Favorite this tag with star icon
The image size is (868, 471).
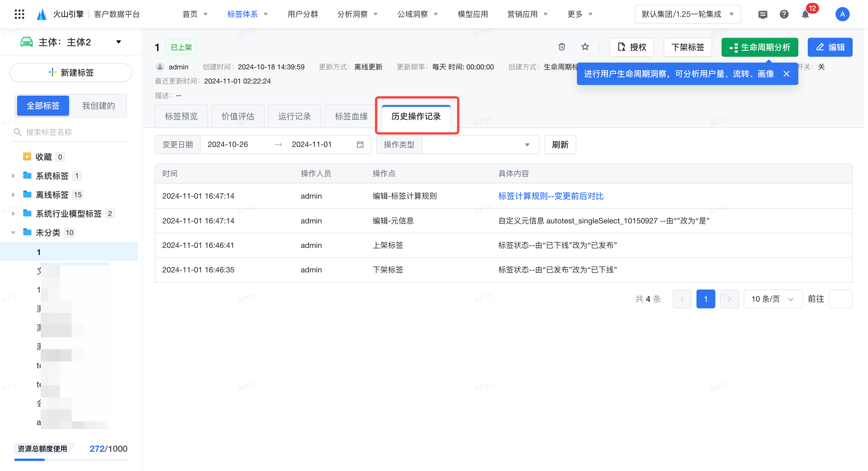click(x=585, y=47)
